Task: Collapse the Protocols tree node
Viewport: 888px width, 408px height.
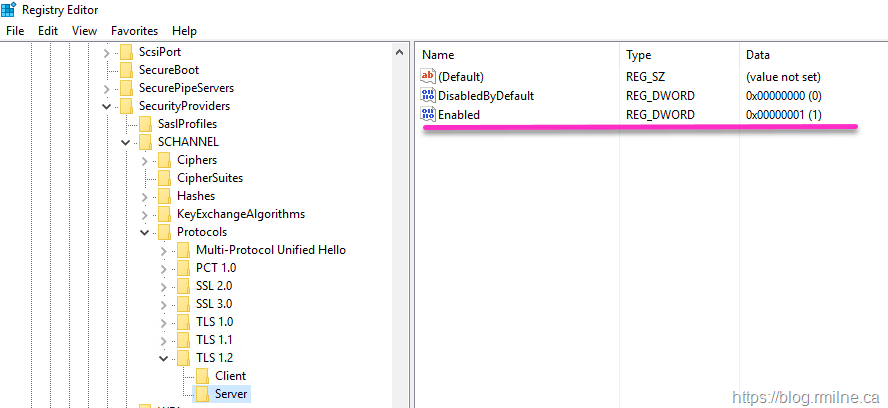Action: click(x=145, y=232)
